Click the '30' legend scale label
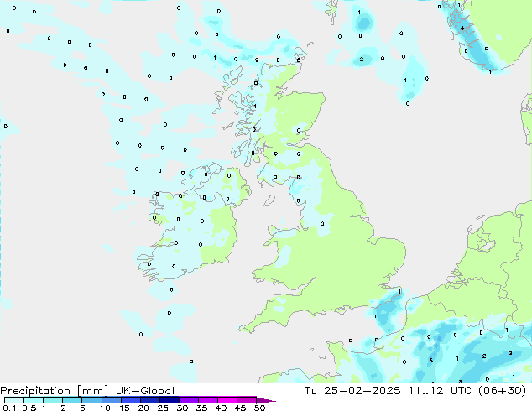The height and width of the screenshot is (411, 532). pyautogui.click(x=182, y=408)
